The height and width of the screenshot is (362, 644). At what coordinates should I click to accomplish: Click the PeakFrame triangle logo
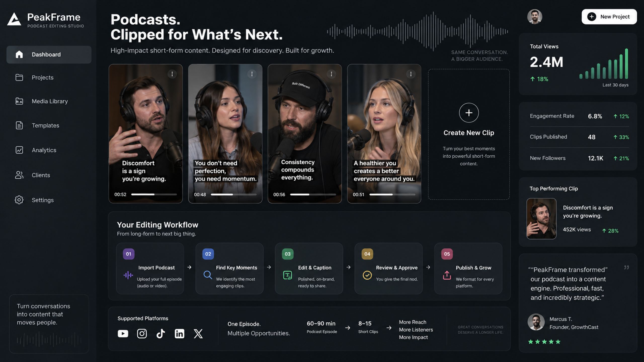pos(14,19)
